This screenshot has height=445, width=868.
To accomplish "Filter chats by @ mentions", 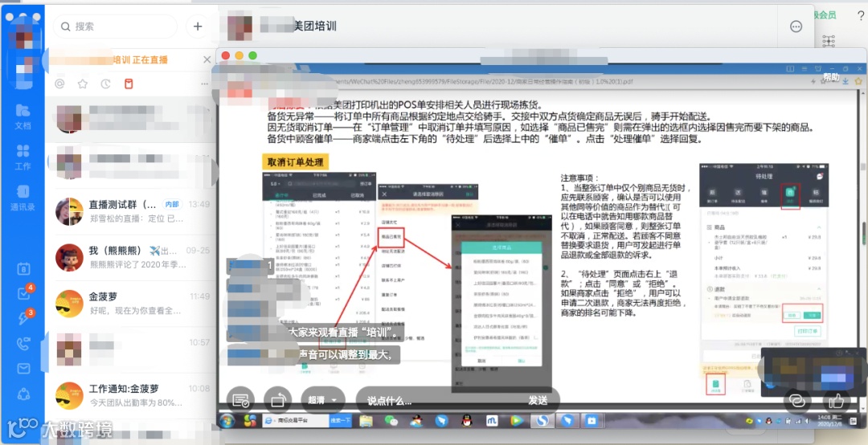I will [x=59, y=84].
